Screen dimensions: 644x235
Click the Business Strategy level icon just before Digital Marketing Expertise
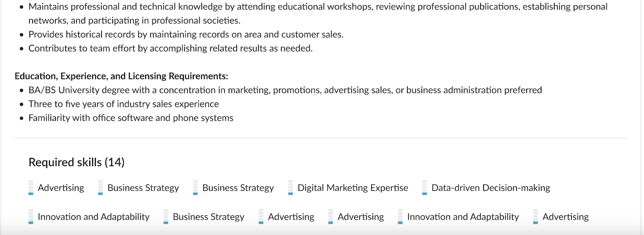click(196, 188)
